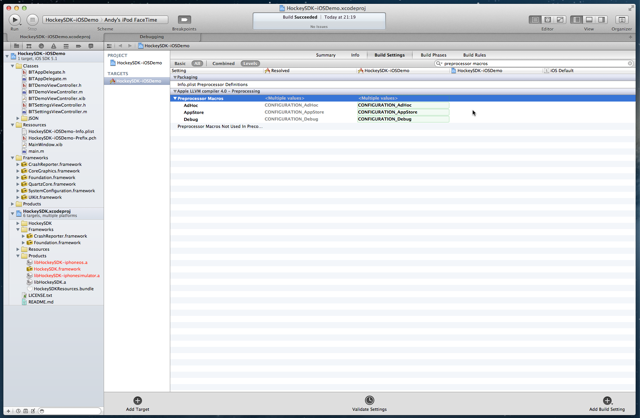640x418 pixels.
Task: Click the Related Files jump bar icon
Action: [109, 46]
